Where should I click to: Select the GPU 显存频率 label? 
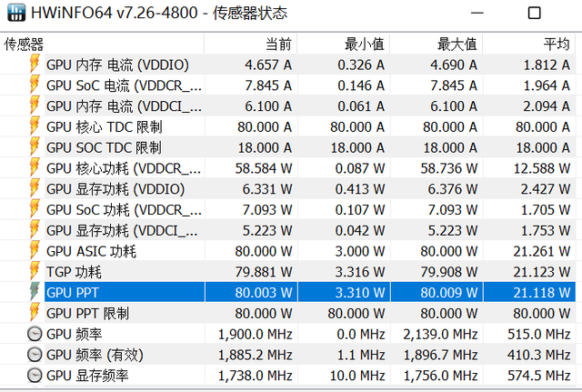click(87, 376)
